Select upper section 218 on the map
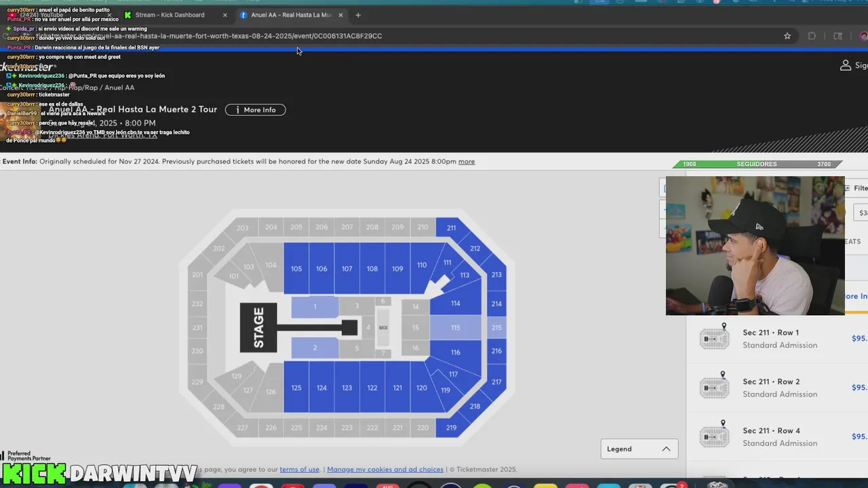Screen dimensions: 868x488 pos(475,406)
